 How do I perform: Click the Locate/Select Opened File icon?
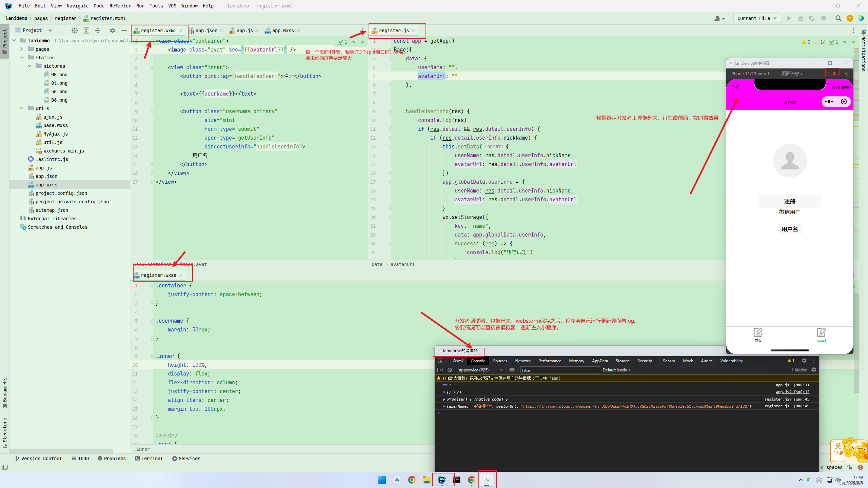[75, 30]
